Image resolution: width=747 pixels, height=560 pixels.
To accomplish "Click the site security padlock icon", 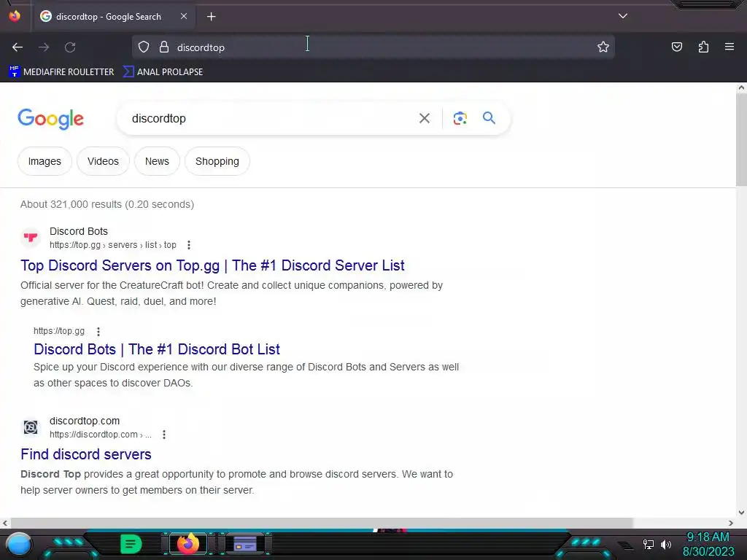I will click(164, 47).
